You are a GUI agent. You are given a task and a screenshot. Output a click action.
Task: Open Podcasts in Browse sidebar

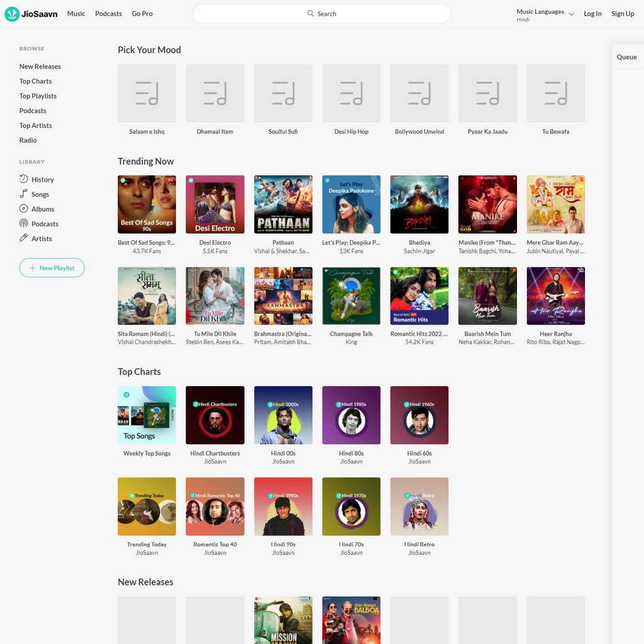click(x=33, y=111)
